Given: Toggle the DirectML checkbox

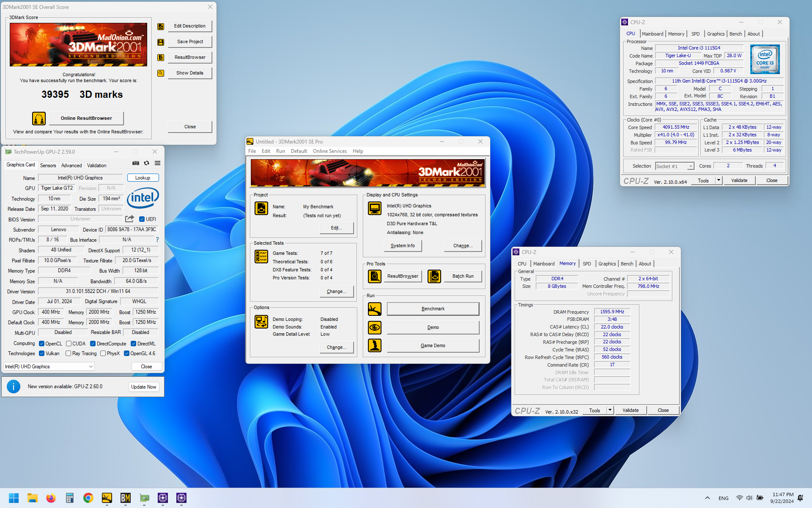Looking at the screenshot, I should pos(133,344).
